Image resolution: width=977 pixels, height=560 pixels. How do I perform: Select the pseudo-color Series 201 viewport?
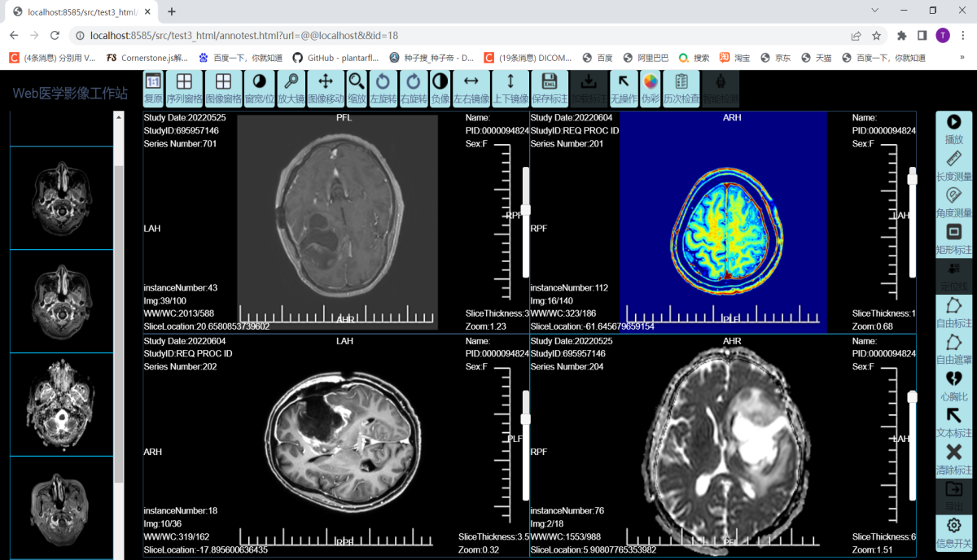(x=723, y=222)
